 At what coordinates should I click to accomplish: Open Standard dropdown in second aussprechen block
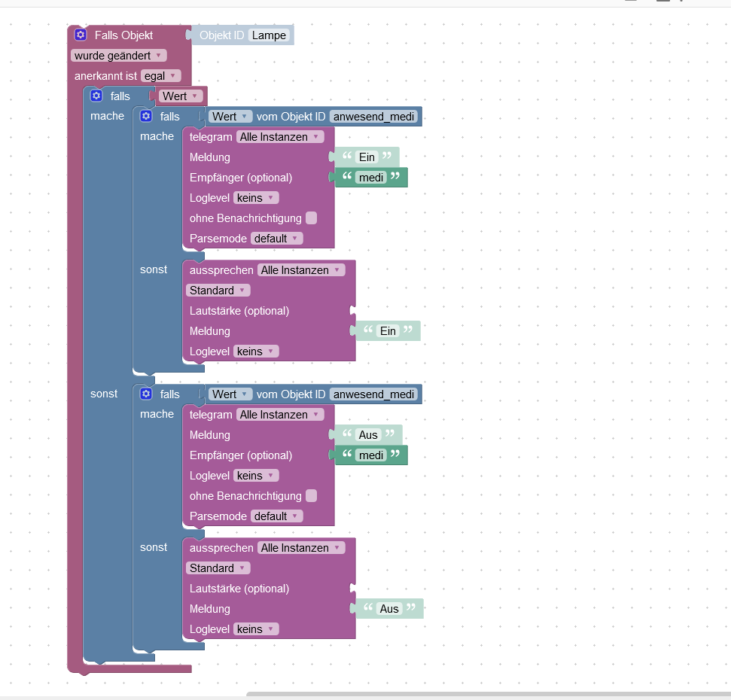point(218,568)
